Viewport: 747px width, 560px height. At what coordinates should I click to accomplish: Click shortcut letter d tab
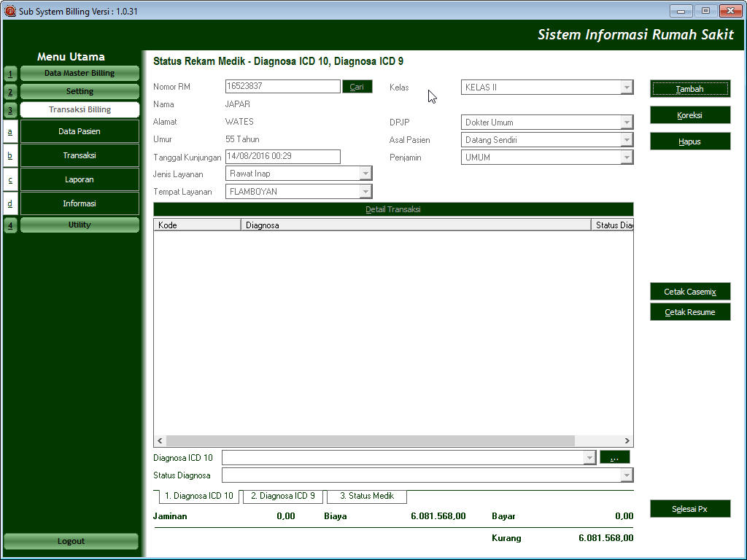10,203
